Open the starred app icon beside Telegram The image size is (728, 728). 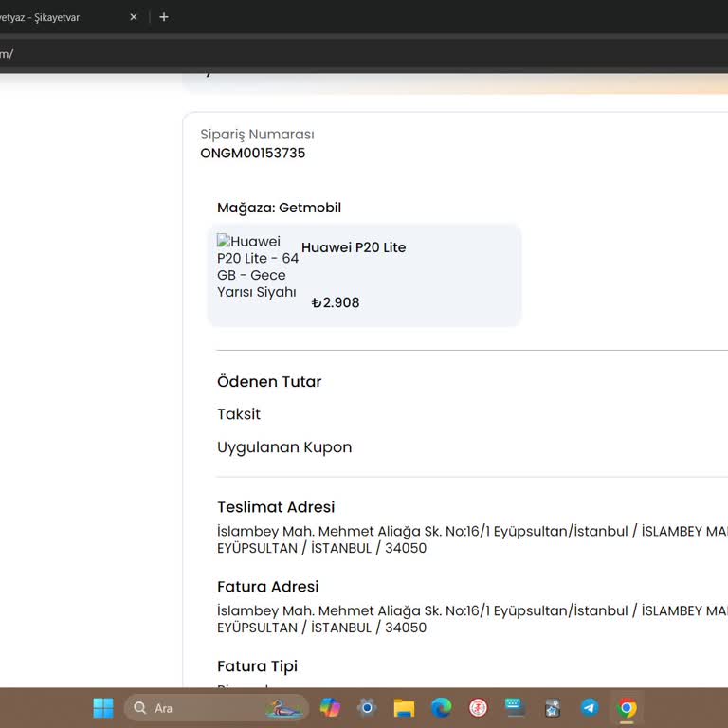[553, 708]
